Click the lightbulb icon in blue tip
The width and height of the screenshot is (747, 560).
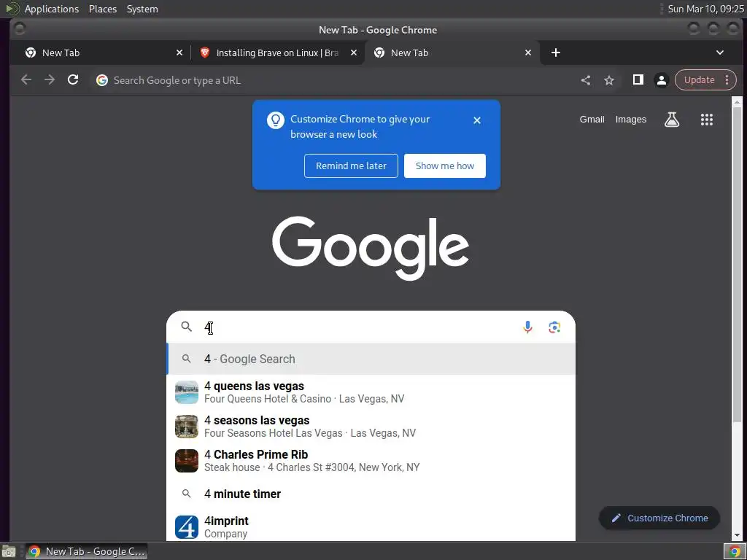pyautogui.click(x=275, y=120)
